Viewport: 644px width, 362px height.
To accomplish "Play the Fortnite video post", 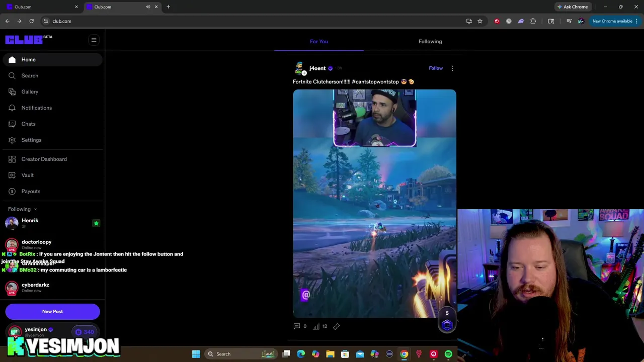I will tap(375, 204).
